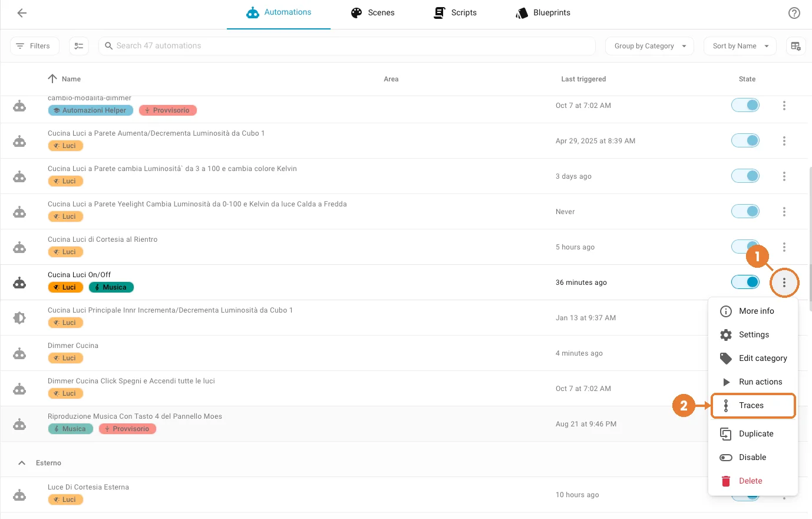Click Automations tab

pyautogui.click(x=279, y=13)
